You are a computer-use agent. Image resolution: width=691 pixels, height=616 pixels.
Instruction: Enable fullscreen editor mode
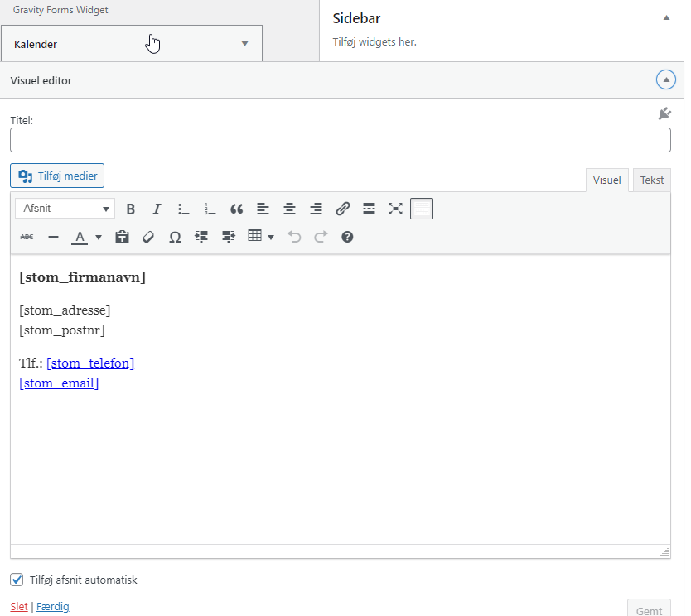[395, 209]
